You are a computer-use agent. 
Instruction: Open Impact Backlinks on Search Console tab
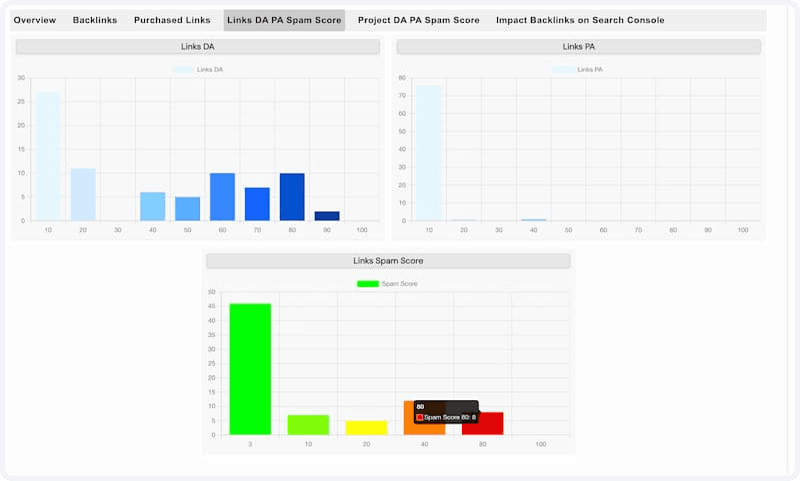click(580, 20)
